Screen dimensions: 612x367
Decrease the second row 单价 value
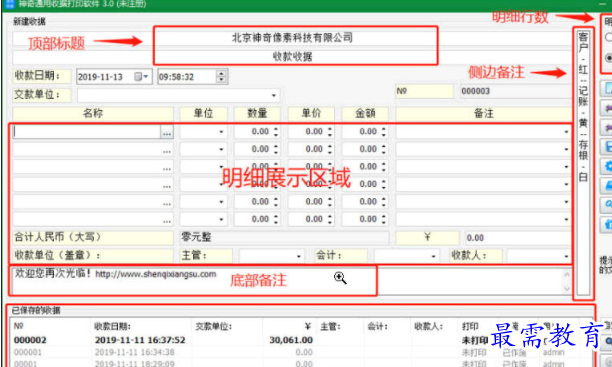[330, 152]
